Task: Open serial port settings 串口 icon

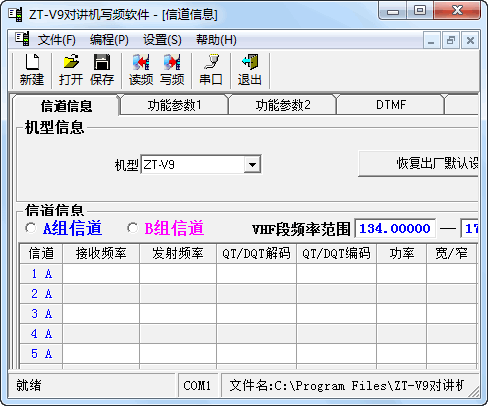Action: coord(211,70)
